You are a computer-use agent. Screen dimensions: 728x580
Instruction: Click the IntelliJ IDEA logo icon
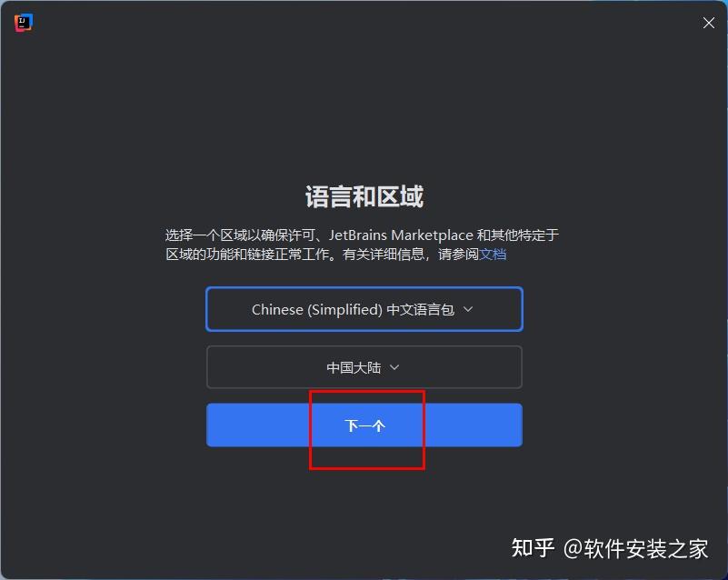click(24, 23)
